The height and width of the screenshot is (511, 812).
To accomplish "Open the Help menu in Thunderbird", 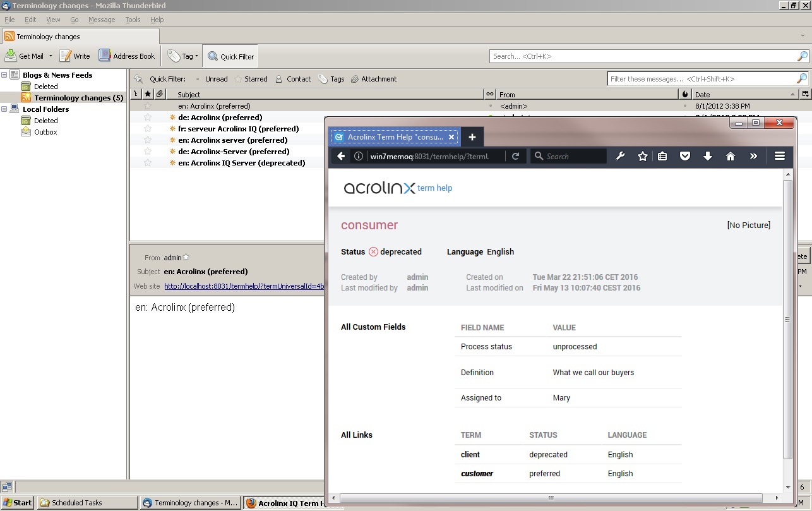I will click(157, 20).
